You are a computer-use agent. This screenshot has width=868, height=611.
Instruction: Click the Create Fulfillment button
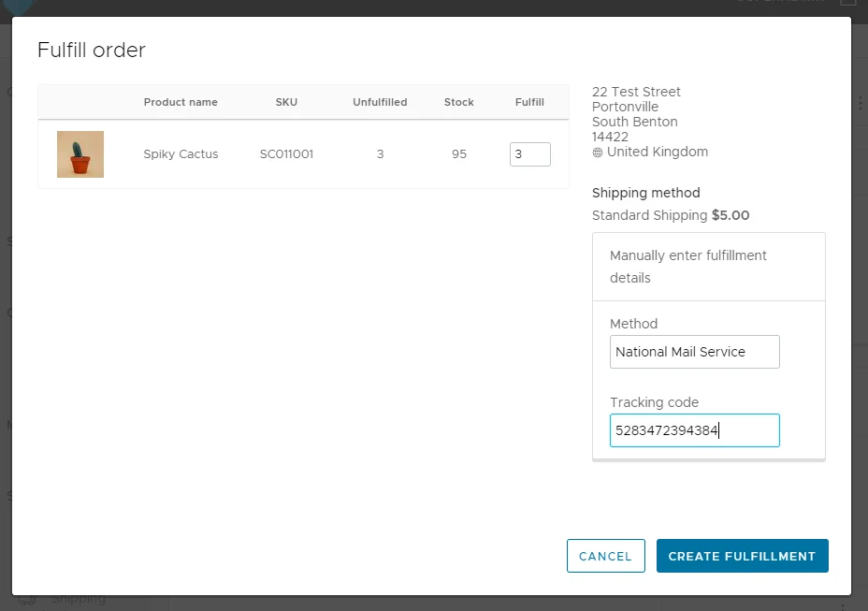click(x=742, y=556)
